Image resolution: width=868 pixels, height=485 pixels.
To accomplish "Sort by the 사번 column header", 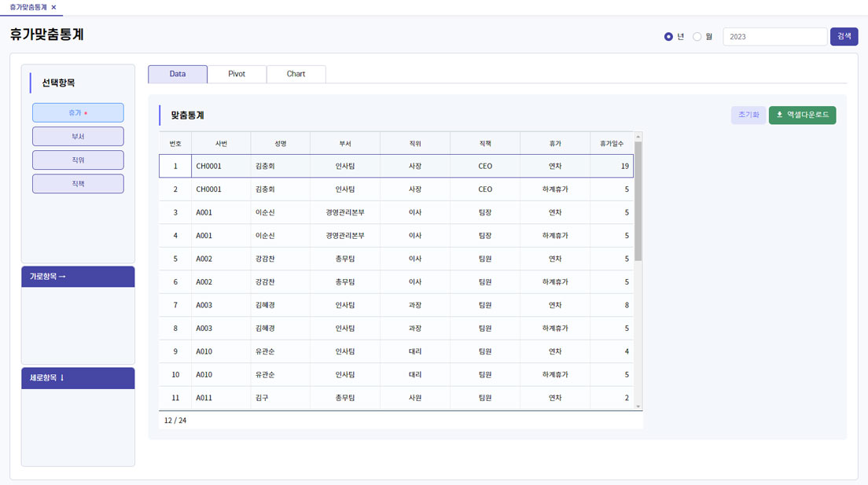I will (x=222, y=143).
